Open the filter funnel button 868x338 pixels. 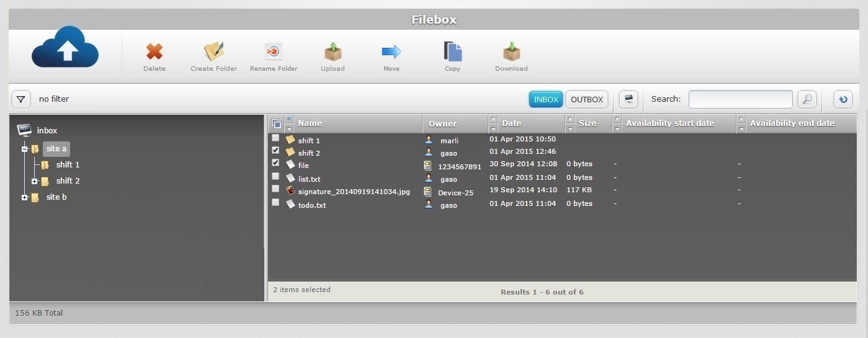click(x=21, y=99)
